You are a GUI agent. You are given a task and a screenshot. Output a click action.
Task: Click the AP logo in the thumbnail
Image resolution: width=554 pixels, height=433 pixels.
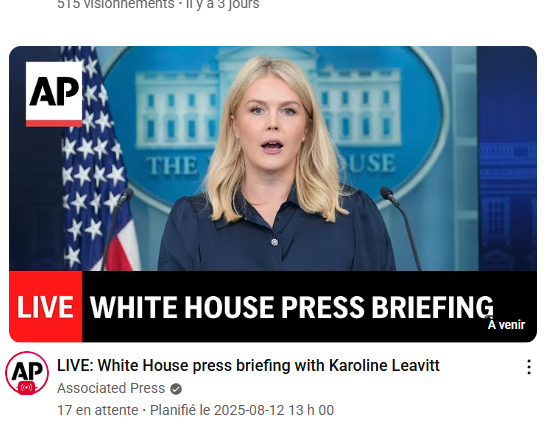pos(54,94)
